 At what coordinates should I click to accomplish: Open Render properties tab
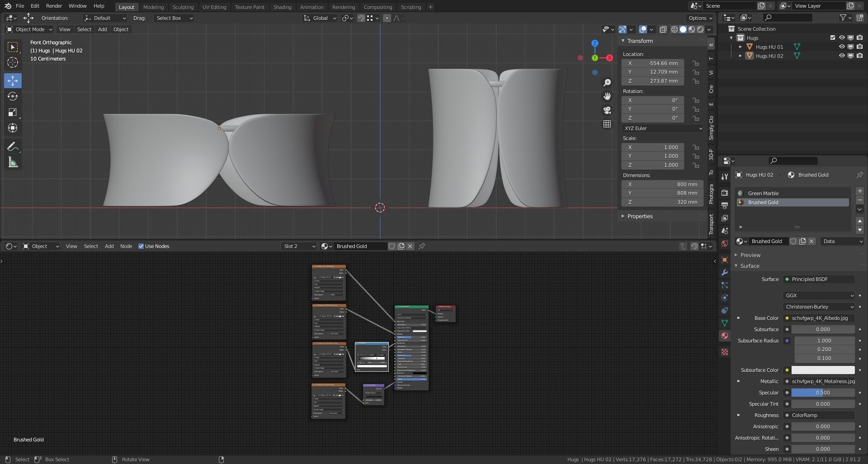725,193
